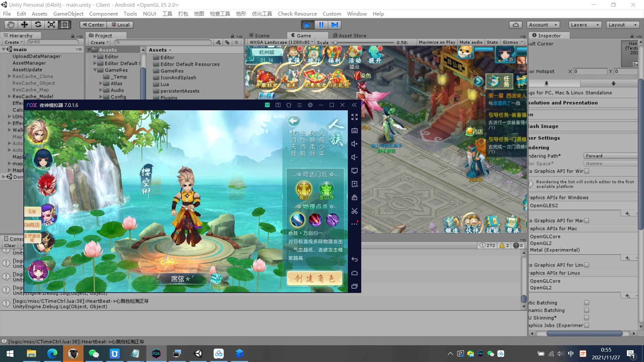Screen dimensions: 644x362
Task: Enable the Static Batching checkbox
Action: point(586,303)
